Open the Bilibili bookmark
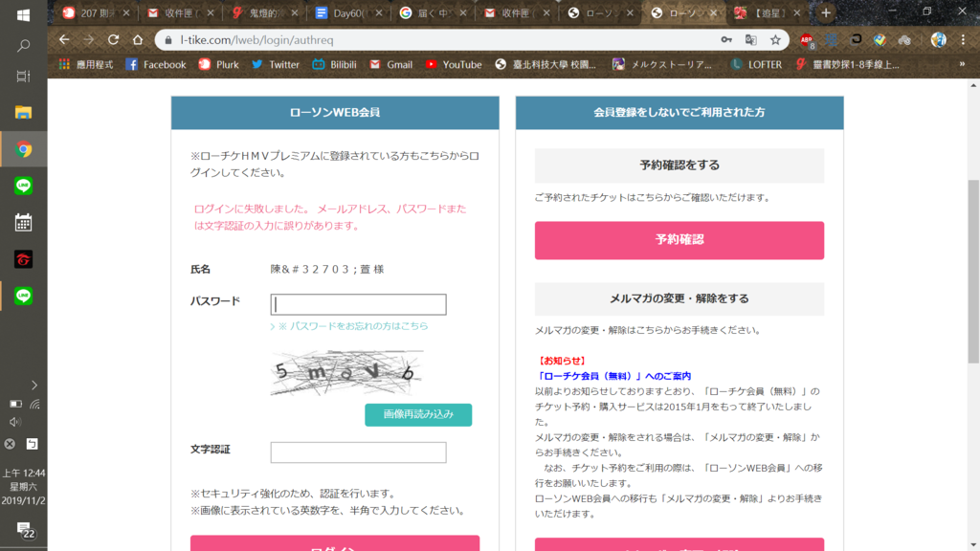 tap(334, 64)
